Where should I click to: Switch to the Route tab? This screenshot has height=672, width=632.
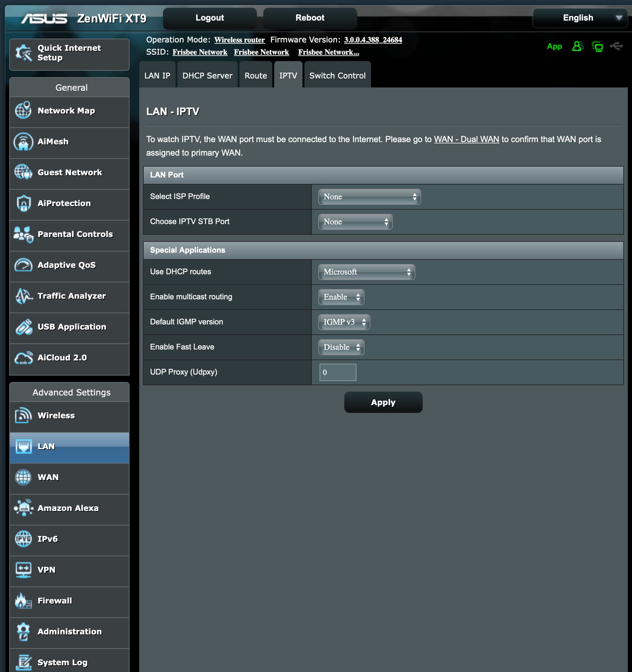(255, 75)
